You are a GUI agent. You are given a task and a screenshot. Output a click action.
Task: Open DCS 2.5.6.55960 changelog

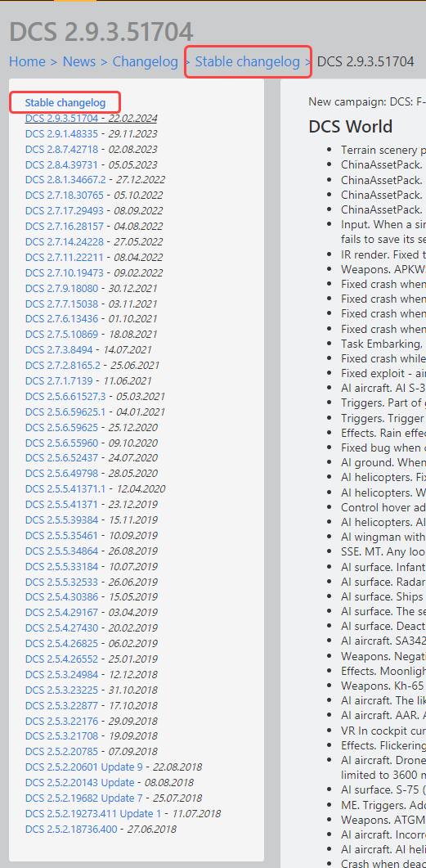[x=61, y=443]
